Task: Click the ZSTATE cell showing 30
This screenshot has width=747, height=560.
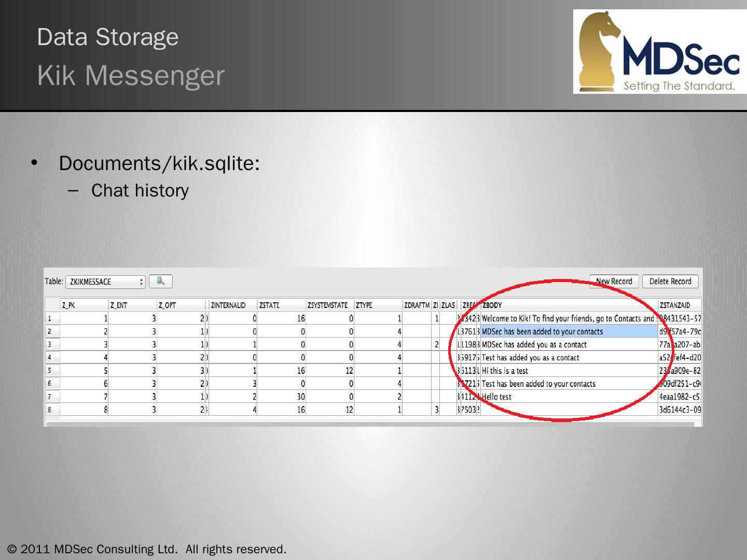Action: click(282, 397)
